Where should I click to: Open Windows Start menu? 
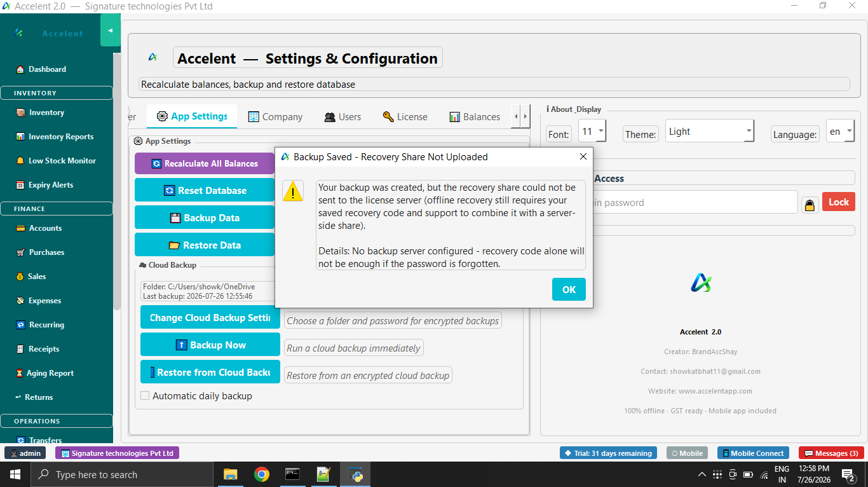(x=15, y=474)
